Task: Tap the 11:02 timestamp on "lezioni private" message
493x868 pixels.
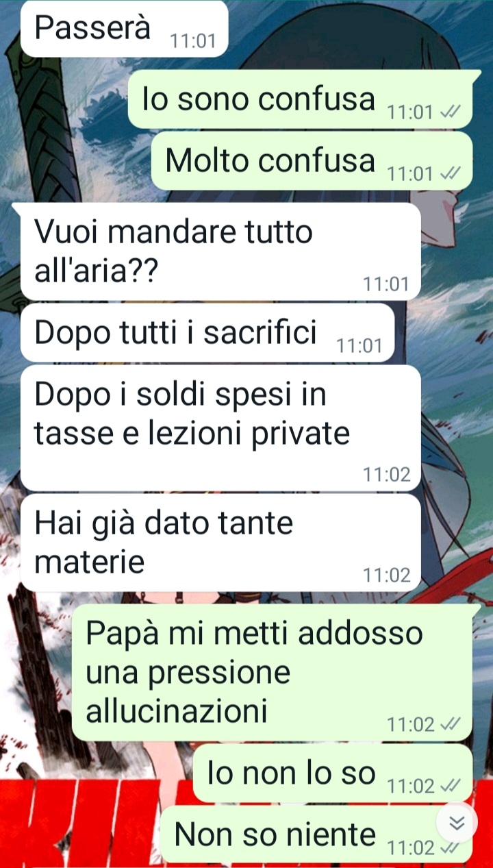Action: point(387,474)
